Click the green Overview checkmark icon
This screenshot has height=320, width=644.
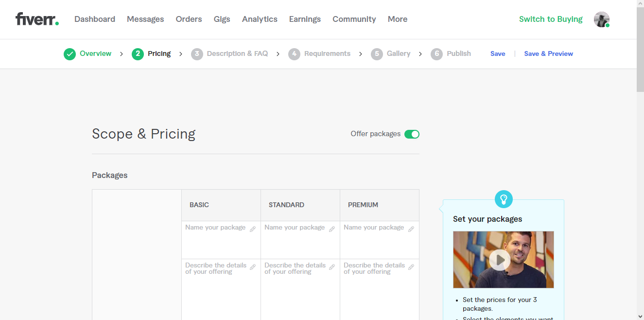coord(70,54)
